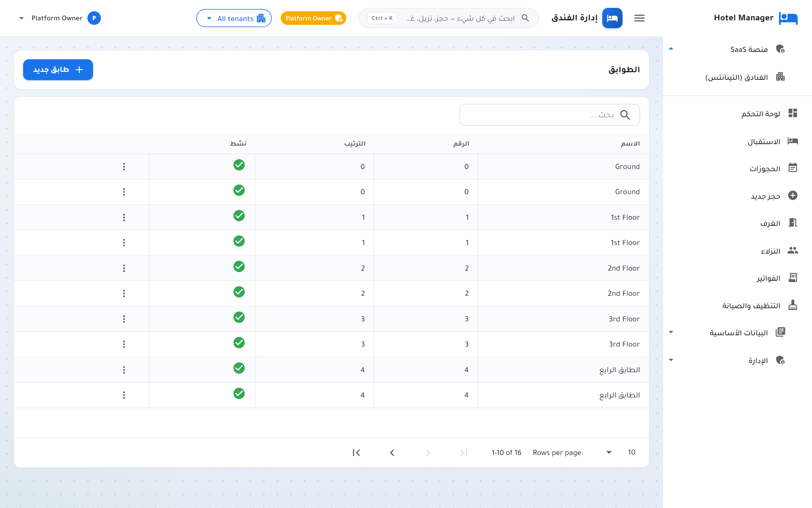
Task: Focus the بحث floors search field
Action: click(550, 115)
